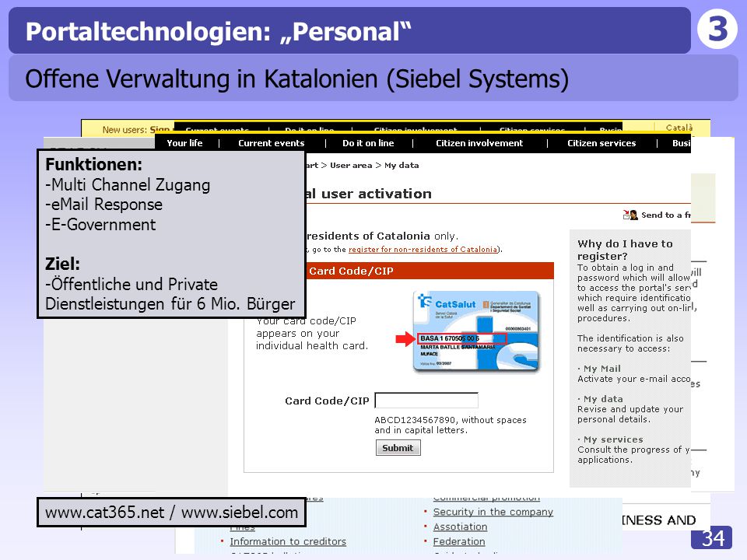Click the orange Card Code/CIP section header
The width and height of the screenshot is (747, 560).
pos(428,271)
